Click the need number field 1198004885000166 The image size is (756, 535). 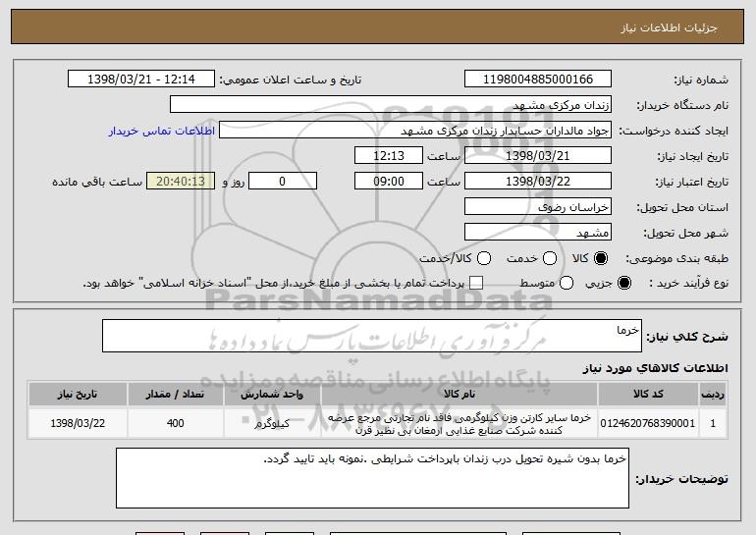click(x=538, y=80)
